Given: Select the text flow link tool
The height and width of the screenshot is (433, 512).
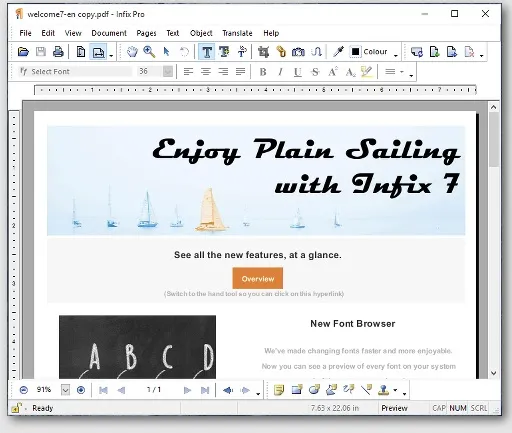Looking at the screenshot, I should coord(316,52).
